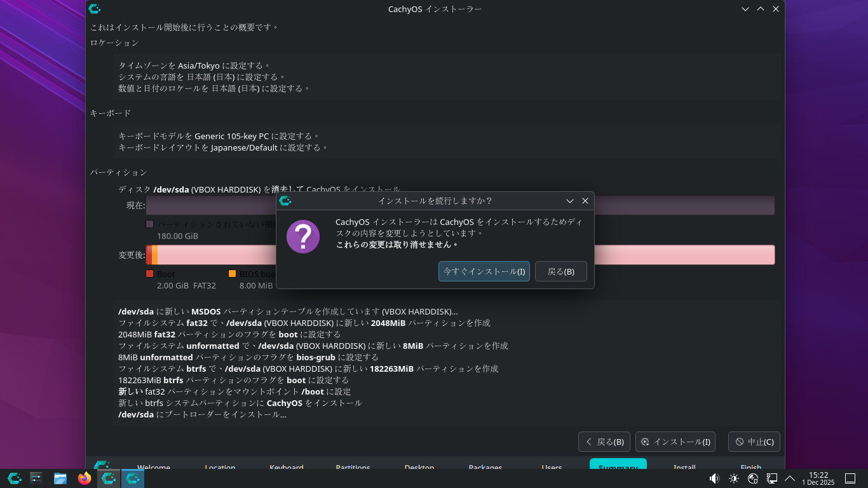This screenshot has height=488, width=868.
Task: Open the clock showing 15:22
Action: 818,478
